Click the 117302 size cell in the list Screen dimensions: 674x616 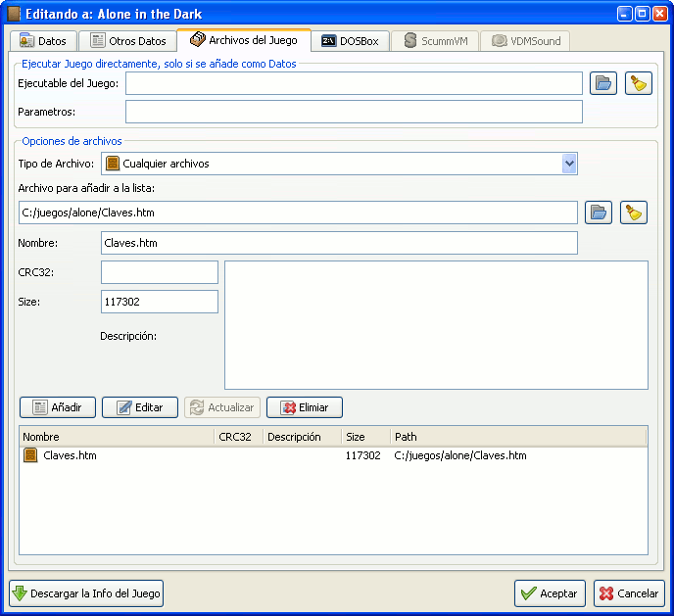[x=363, y=455]
